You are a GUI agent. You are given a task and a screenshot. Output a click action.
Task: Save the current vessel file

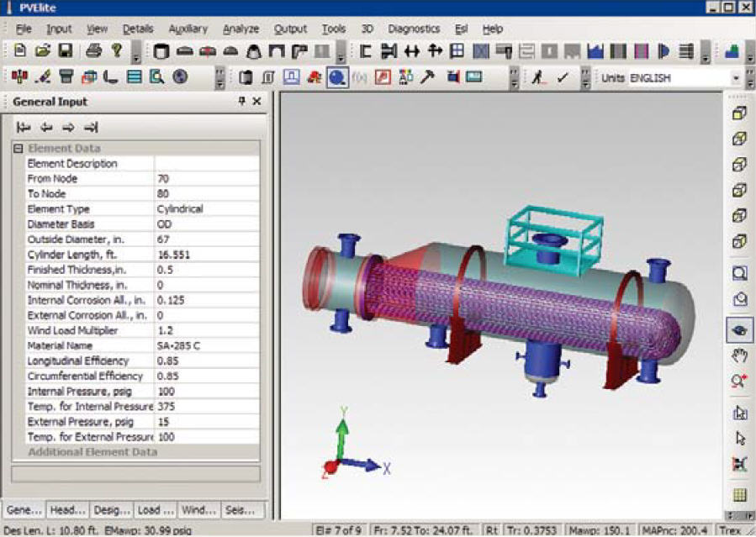(x=66, y=50)
